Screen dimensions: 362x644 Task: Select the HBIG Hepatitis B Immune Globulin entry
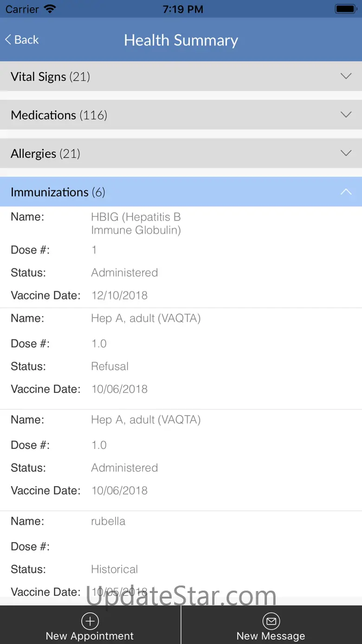[136, 223]
